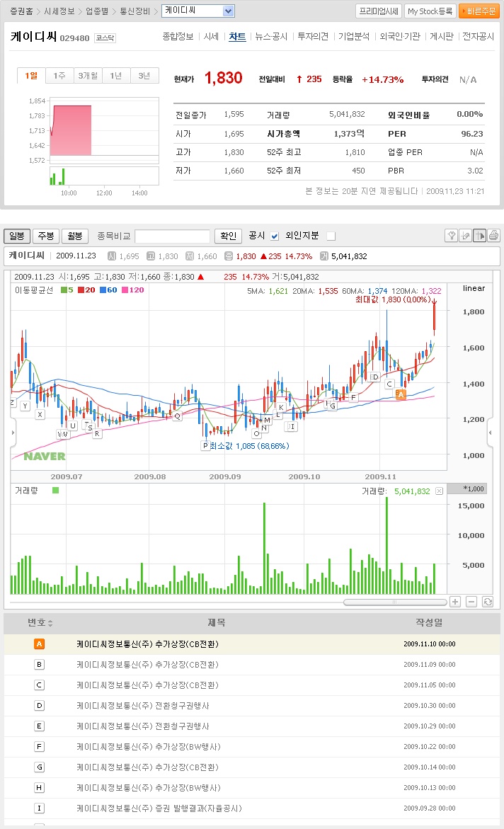This screenshot has height=829, width=504.
Task: Open list row icon H
Action: 39,788
